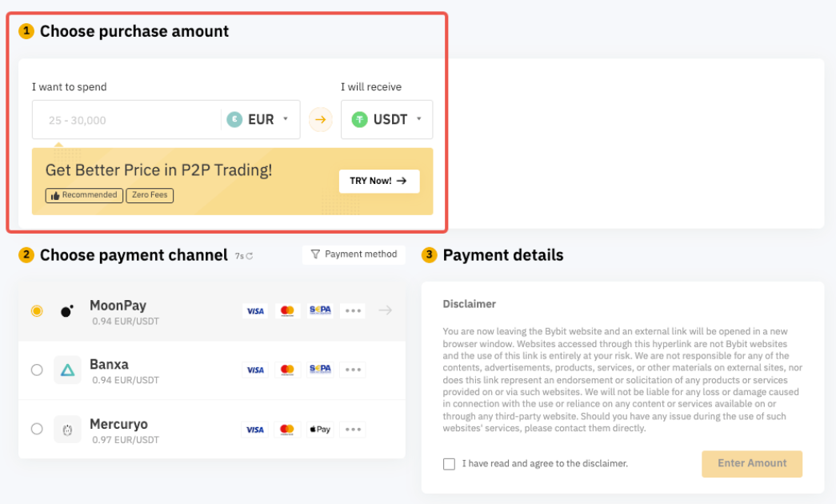Show more MoonPay payment methods
The image size is (836, 504).
tap(353, 311)
